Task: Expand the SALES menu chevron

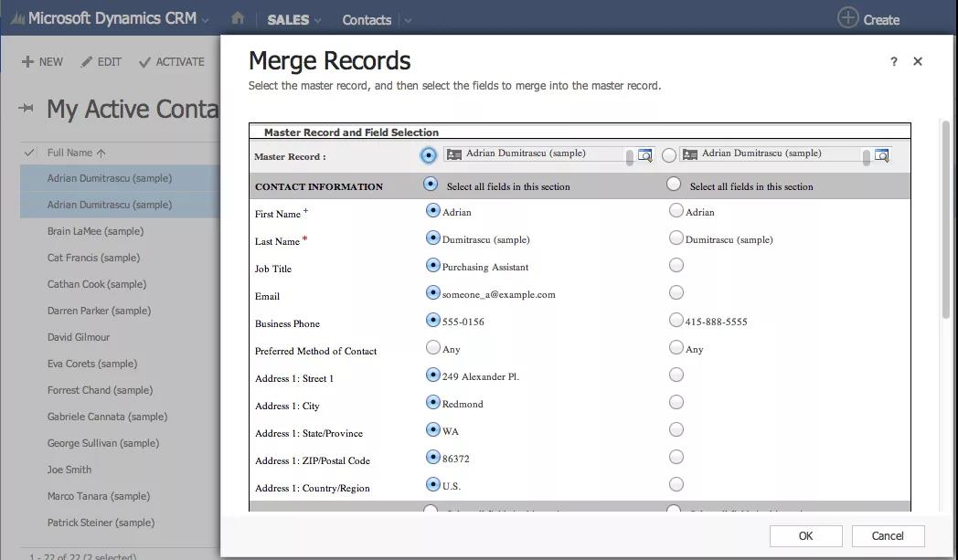Action: [x=318, y=20]
